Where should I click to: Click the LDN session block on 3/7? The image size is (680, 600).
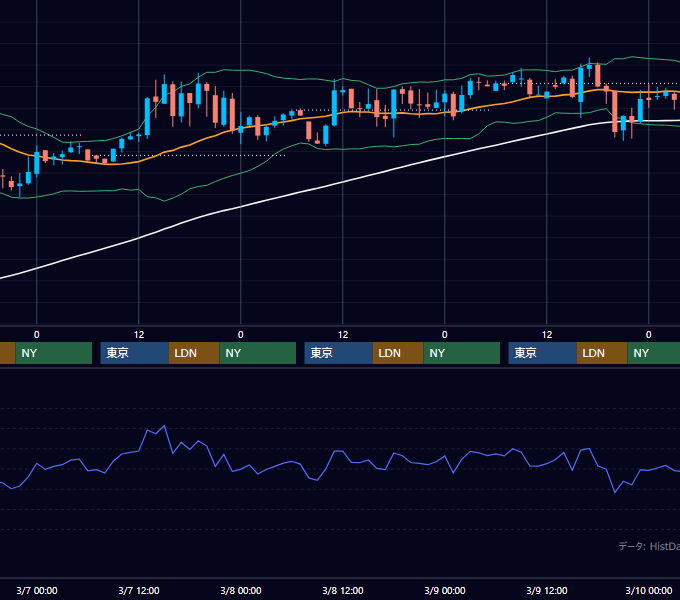coord(194,353)
